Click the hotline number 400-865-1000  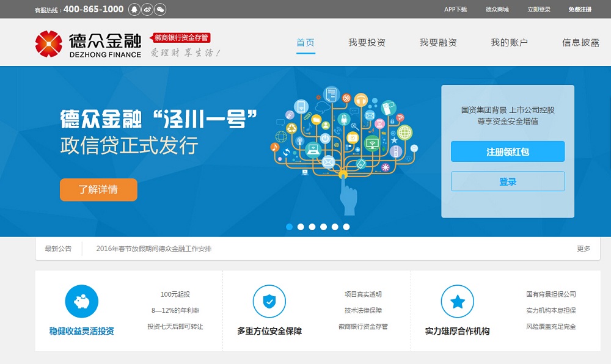93,9
